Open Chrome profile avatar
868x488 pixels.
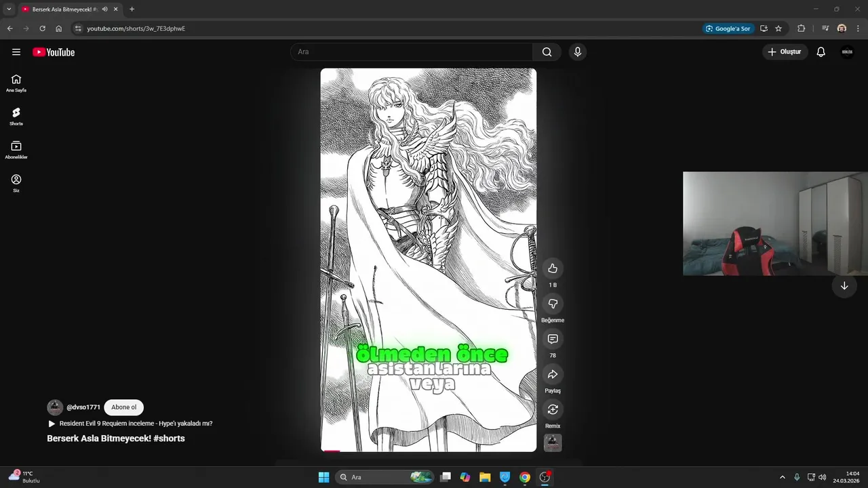coord(842,28)
